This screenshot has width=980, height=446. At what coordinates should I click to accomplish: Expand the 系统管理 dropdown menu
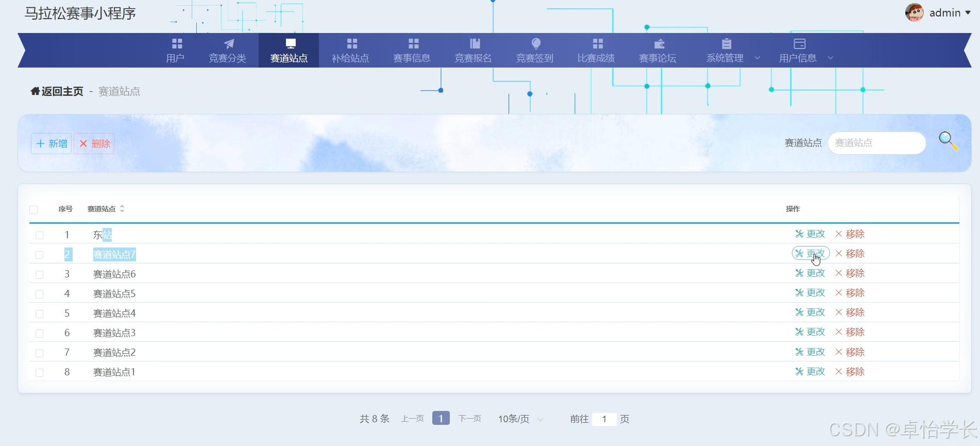(x=757, y=58)
